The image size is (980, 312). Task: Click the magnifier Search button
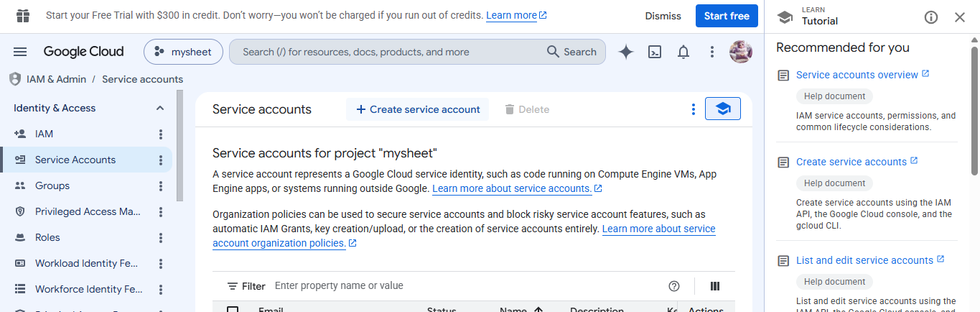coord(571,52)
